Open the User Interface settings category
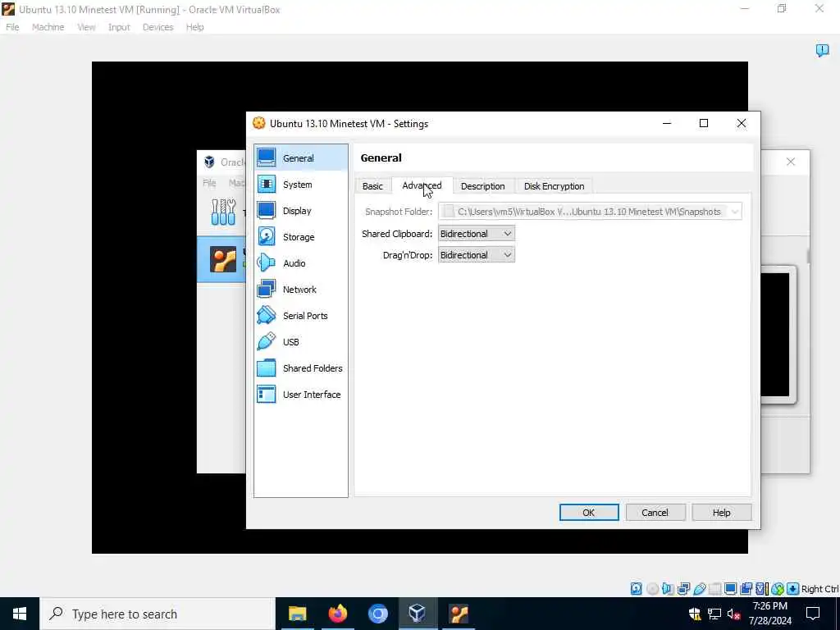This screenshot has height=630, width=840. [300, 395]
